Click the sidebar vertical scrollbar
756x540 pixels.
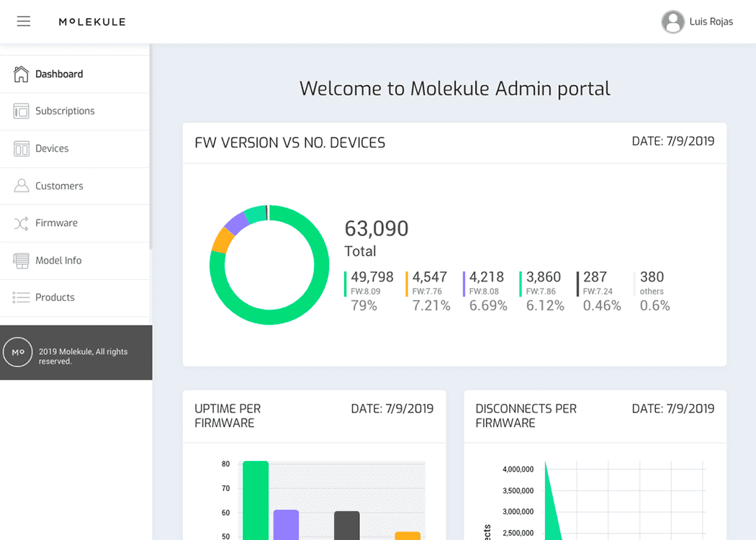(x=150, y=147)
